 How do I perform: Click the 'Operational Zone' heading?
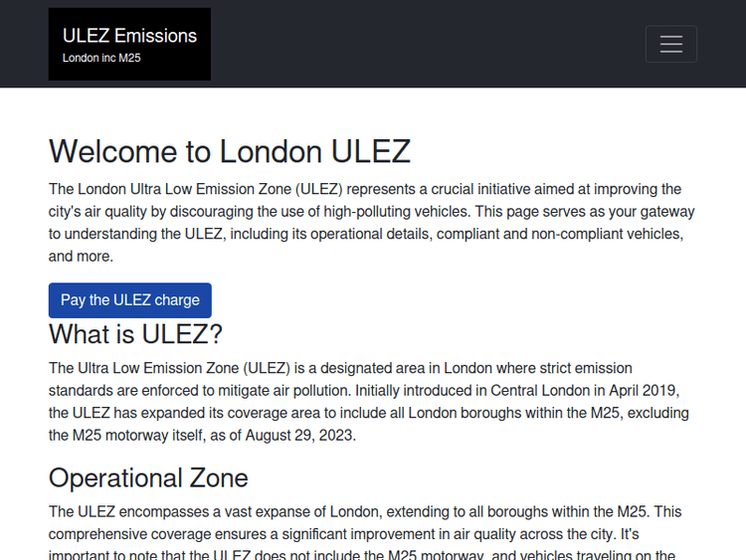[148, 477]
